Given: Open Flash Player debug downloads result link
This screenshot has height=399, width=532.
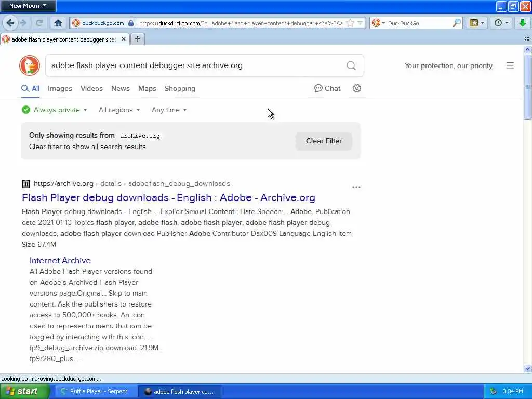Looking at the screenshot, I should coord(168,197).
